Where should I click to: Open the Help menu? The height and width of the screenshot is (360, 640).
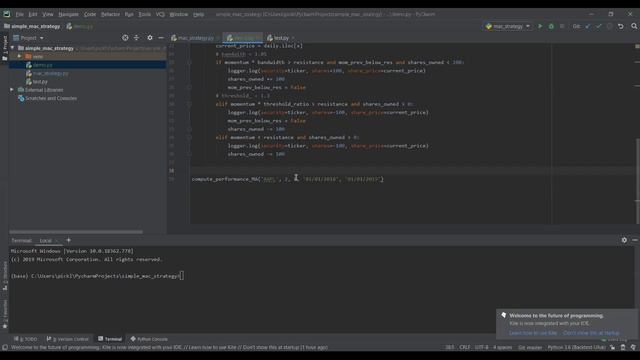(198, 14)
